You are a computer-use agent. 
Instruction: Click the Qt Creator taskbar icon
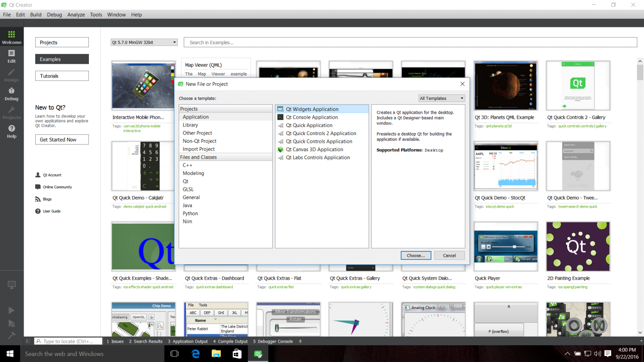(x=258, y=354)
